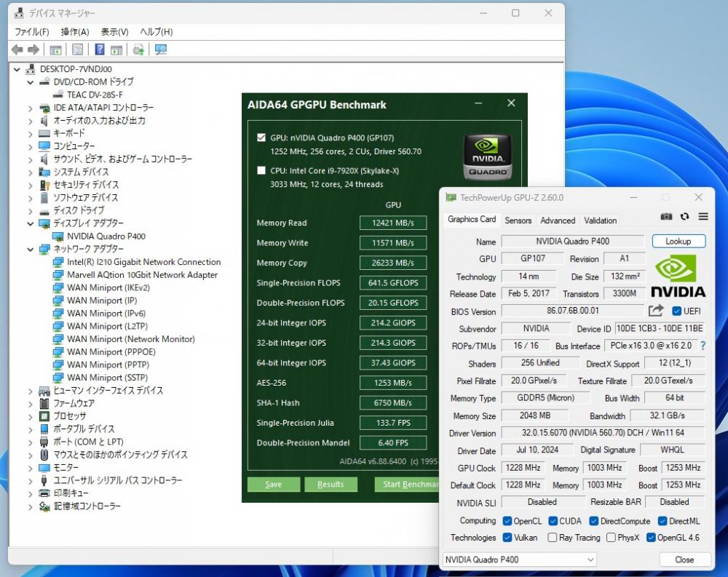The height and width of the screenshot is (577, 728).
Task: Select WAN Miniport (PPPOE) entry
Action: click(x=111, y=352)
